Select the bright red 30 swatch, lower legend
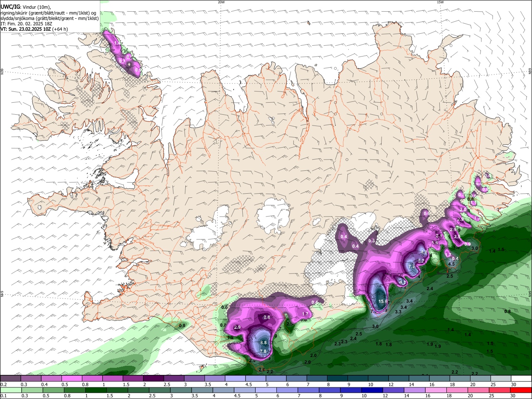Screen dimensions: 532x399 pyautogui.click(x=521, y=390)
